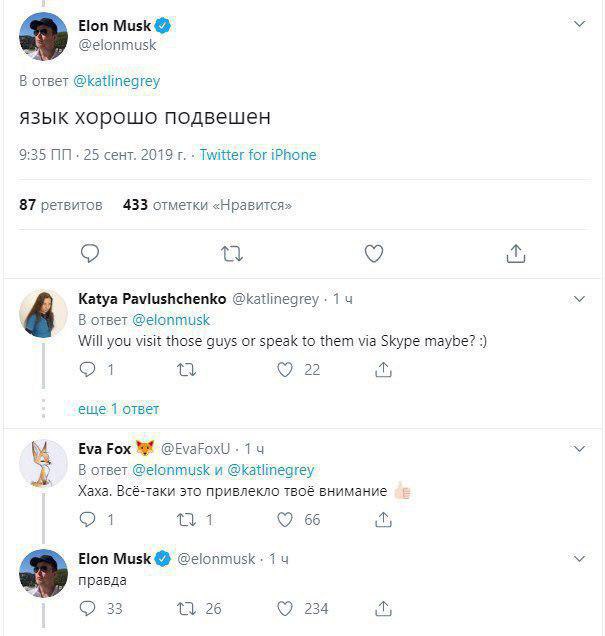This screenshot has width=605, height=636.
Task: Open options chevron on Eva Fox's reply
Action: (x=579, y=448)
